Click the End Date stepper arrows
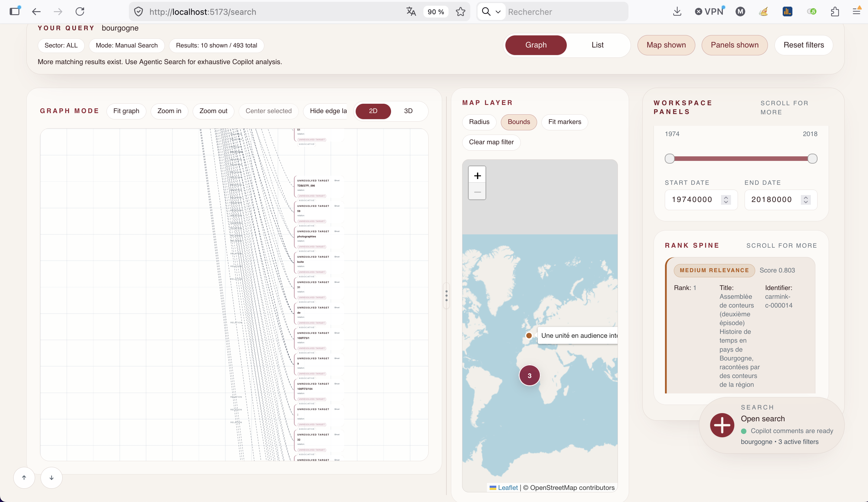This screenshot has width=868, height=502. 805,200
